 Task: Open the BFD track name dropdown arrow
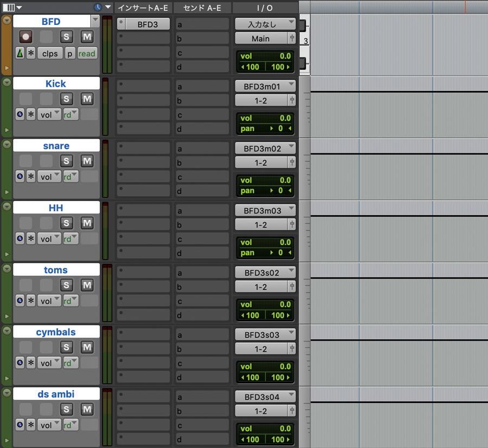pyautogui.click(x=95, y=21)
